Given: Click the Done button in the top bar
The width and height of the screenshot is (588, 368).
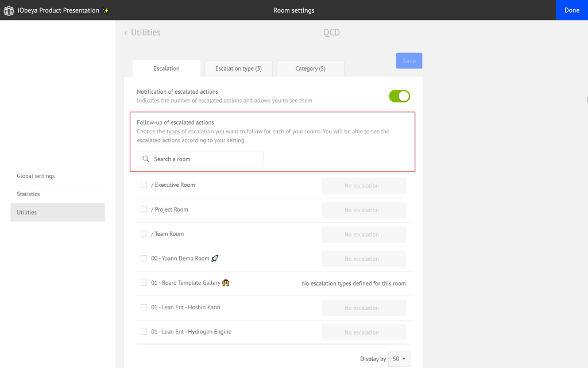Looking at the screenshot, I should [571, 10].
